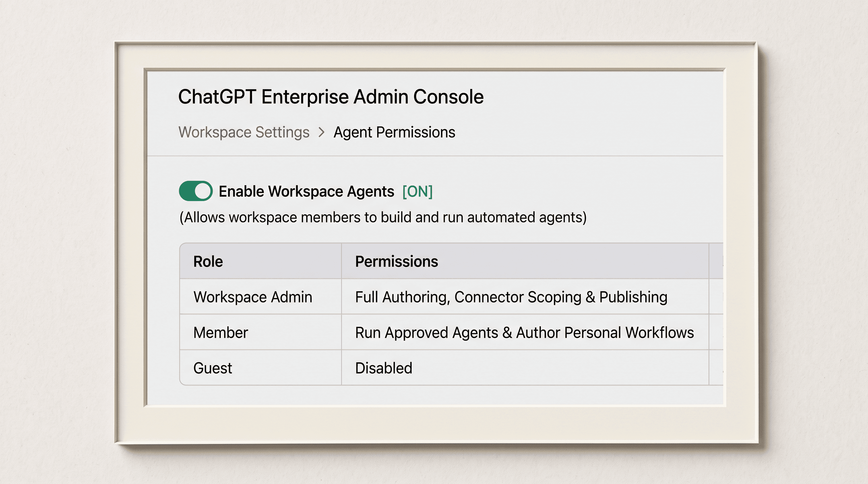The image size is (868, 484).
Task: Click the breadcrumb chevron separator icon
Action: (321, 132)
